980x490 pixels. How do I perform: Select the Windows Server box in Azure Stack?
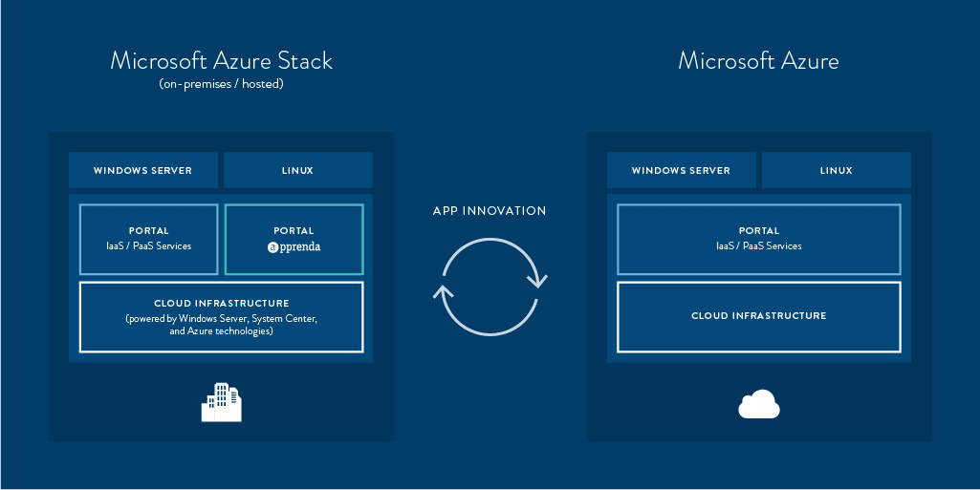(143, 170)
